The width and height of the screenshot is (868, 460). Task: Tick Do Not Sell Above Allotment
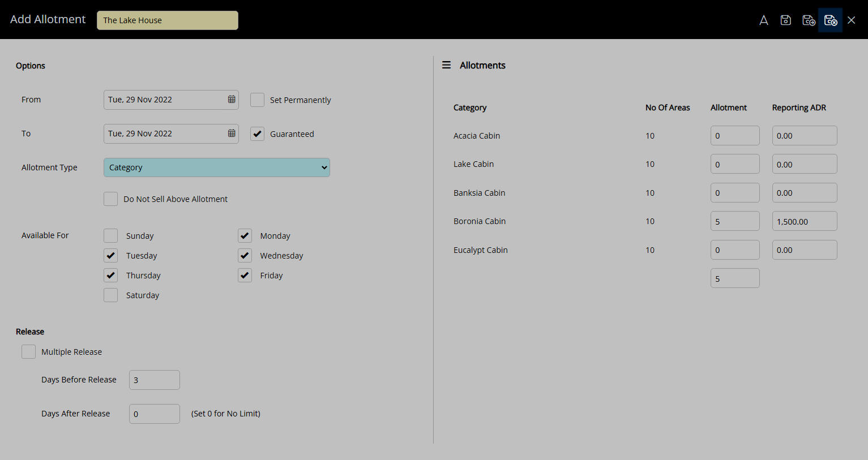point(111,199)
